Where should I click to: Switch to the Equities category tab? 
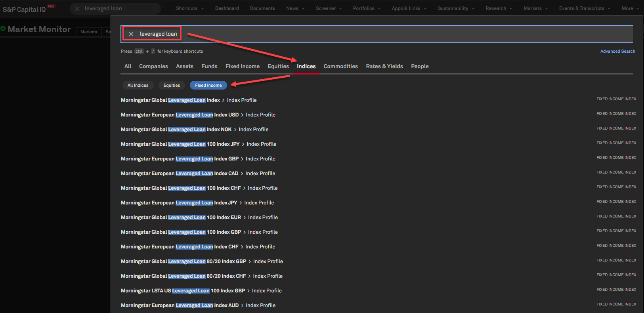pos(278,66)
